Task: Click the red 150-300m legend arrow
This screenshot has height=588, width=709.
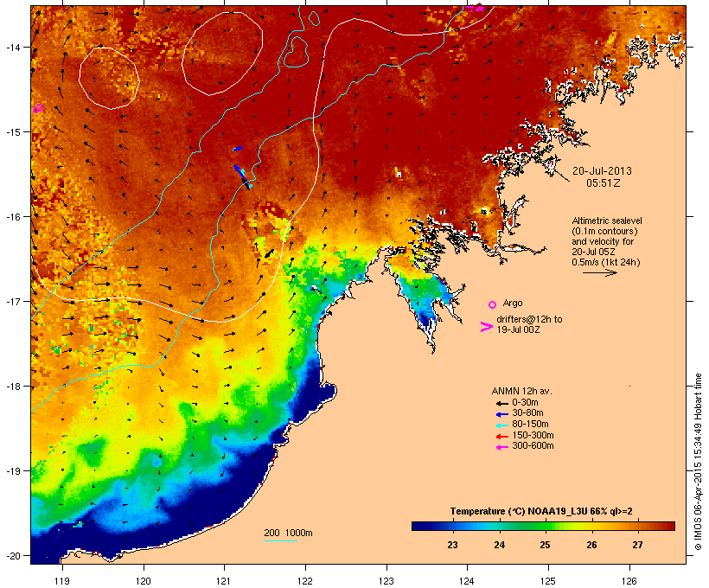Action: pos(501,437)
